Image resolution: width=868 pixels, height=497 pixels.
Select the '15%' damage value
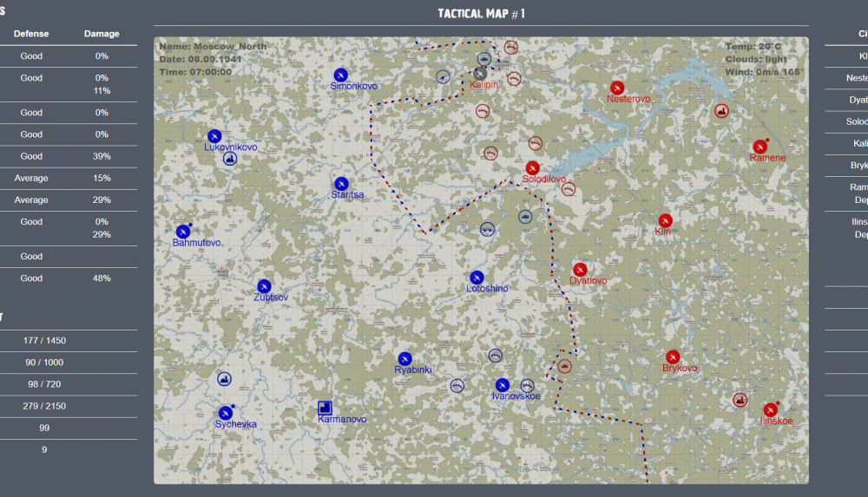102,178
